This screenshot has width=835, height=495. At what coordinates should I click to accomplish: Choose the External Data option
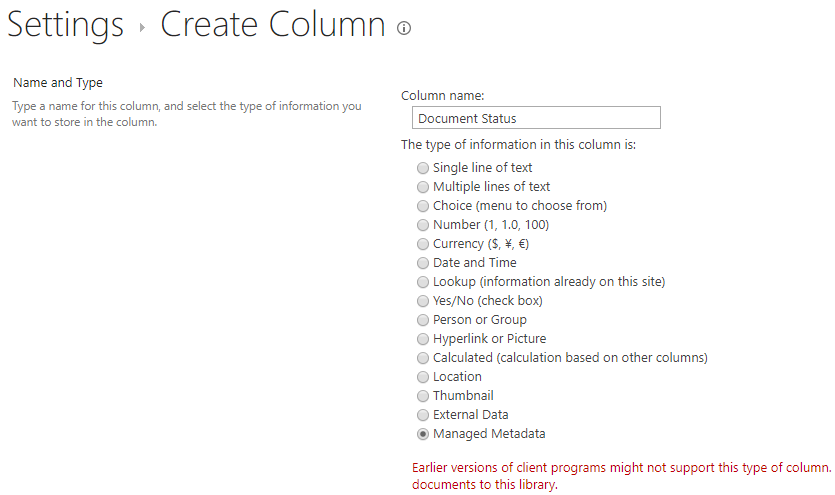pyautogui.click(x=423, y=415)
